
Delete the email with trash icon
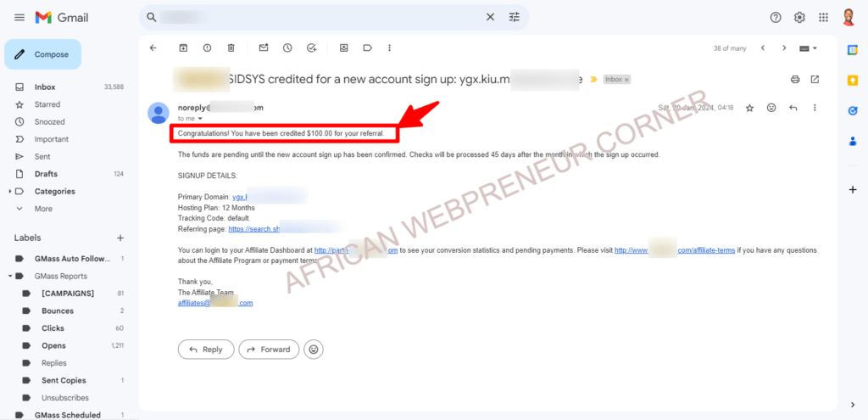(231, 48)
